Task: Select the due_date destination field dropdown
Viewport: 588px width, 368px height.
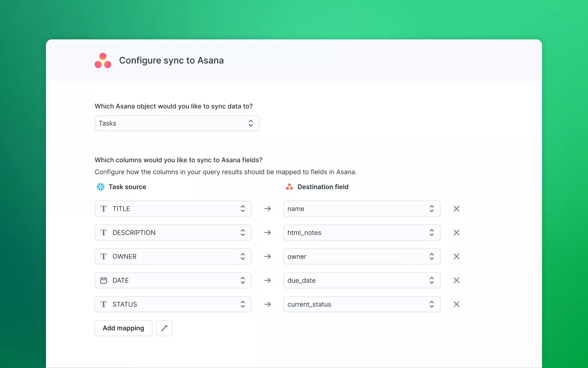Action: click(x=362, y=280)
